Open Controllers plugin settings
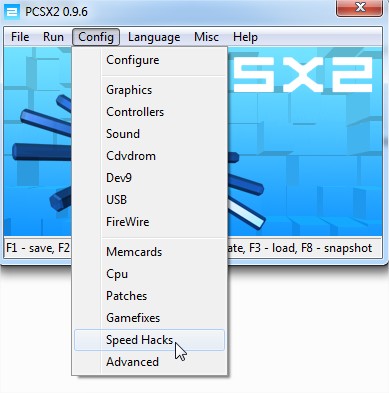389x393 pixels. click(149, 112)
